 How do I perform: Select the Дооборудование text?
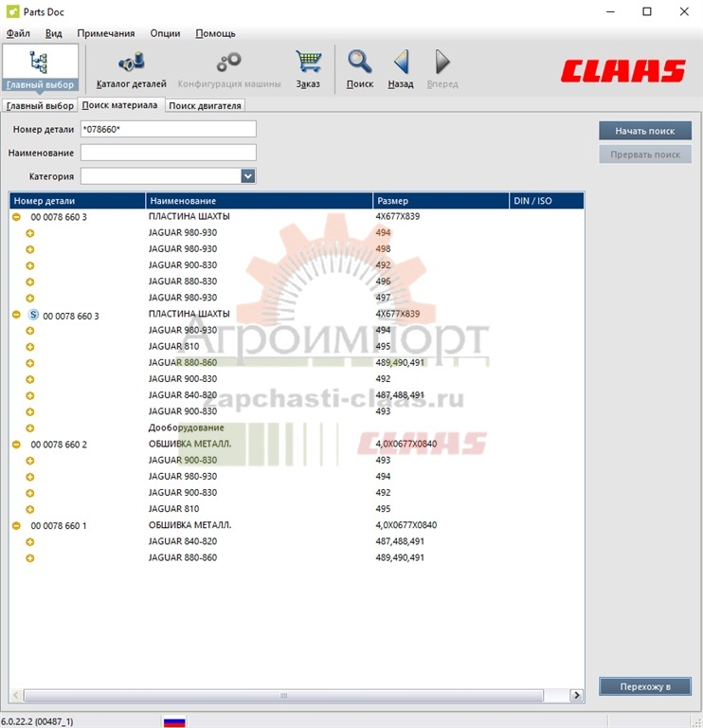186,428
